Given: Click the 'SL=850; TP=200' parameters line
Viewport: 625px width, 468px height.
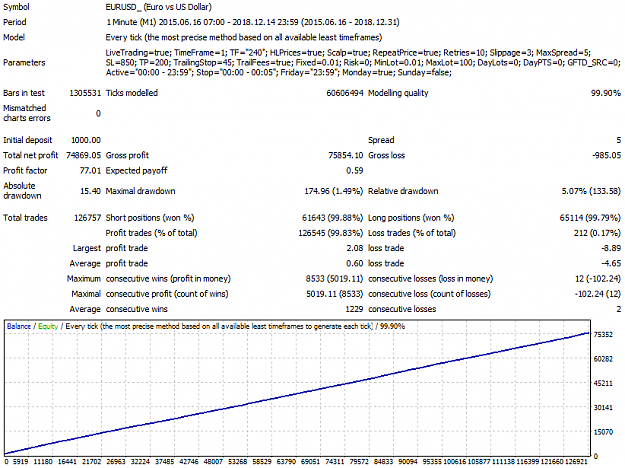Looking at the screenshot, I should coord(363,63).
